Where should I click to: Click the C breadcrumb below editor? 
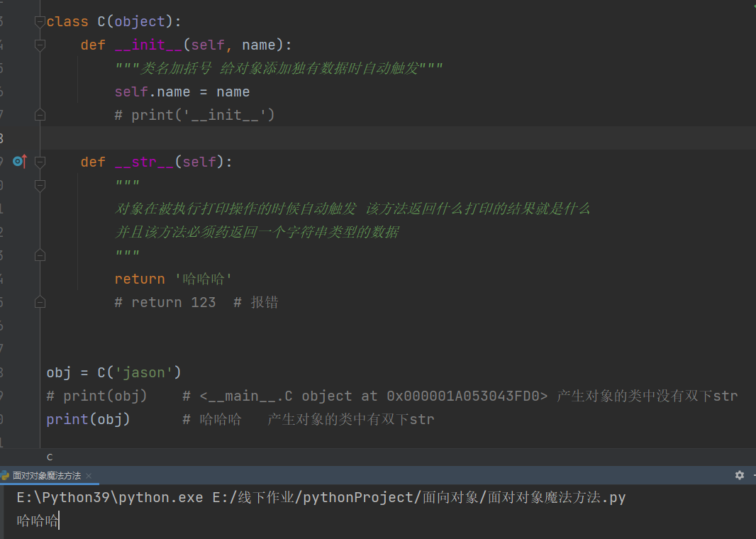pos(50,457)
